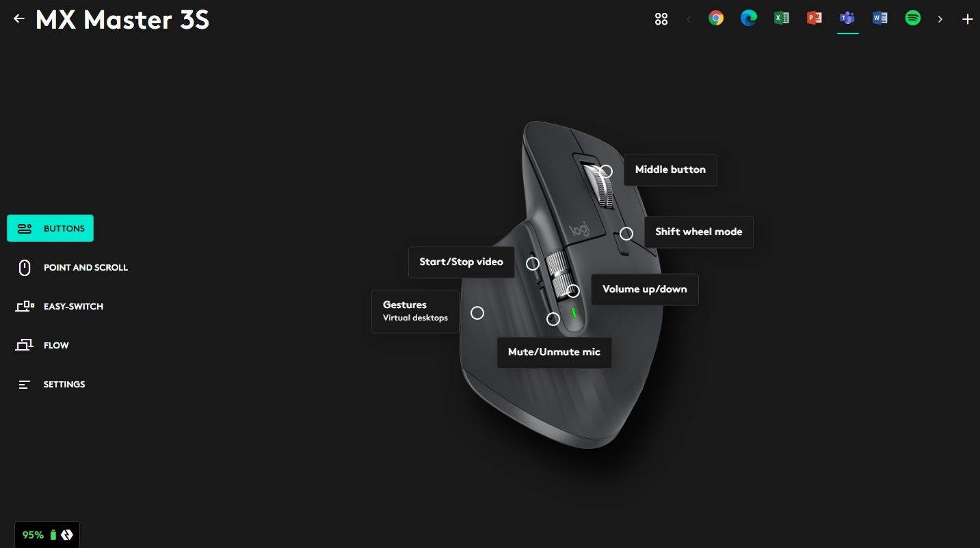The image size is (980, 548).
Task: Select the FLOW sidebar icon
Action: (x=25, y=345)
